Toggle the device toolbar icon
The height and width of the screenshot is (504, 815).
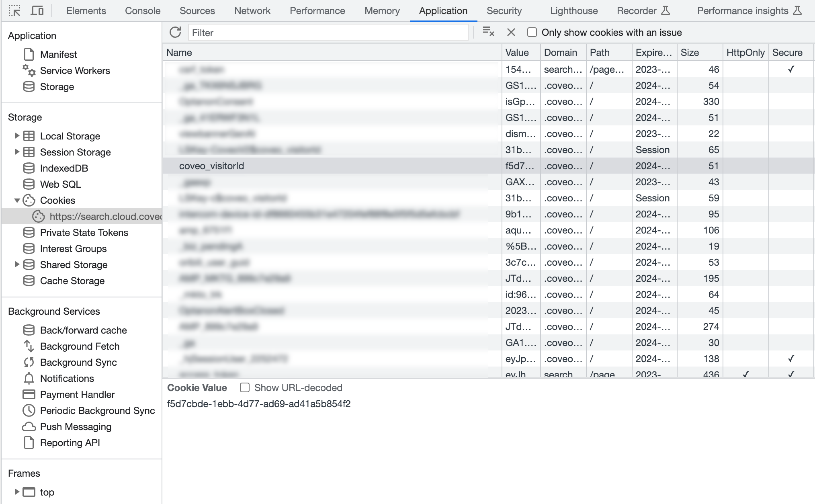[x=37, y=11]
